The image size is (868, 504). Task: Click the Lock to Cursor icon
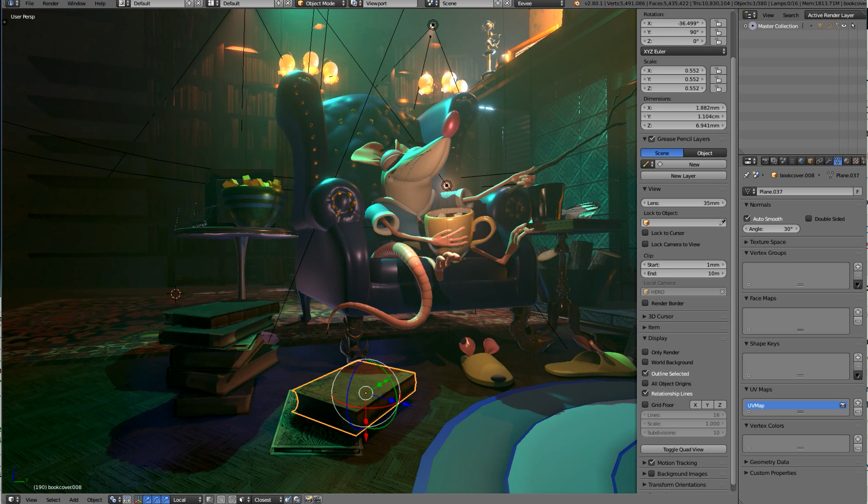647,233
